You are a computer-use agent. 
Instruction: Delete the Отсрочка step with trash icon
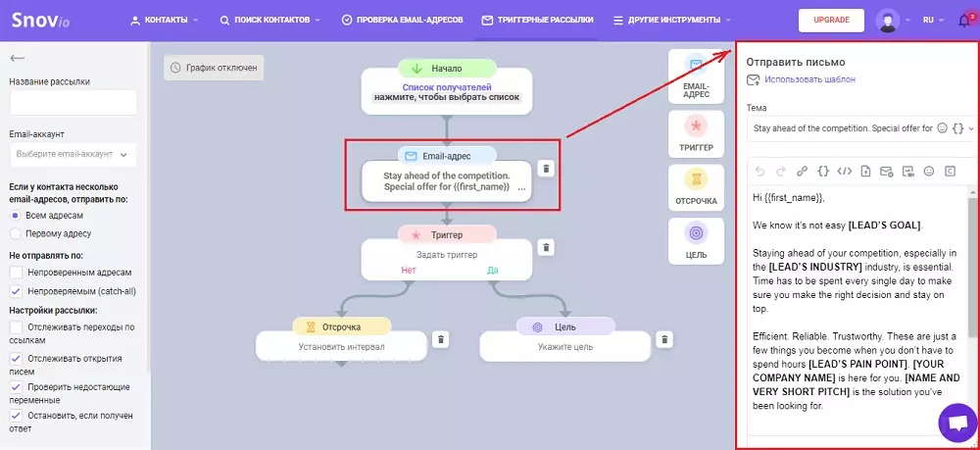[441, 339]
